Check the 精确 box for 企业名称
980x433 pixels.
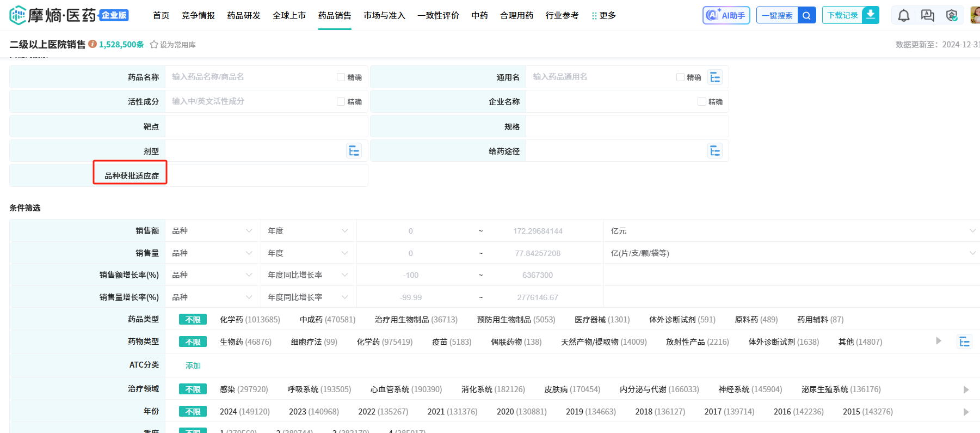pos(702,102)
